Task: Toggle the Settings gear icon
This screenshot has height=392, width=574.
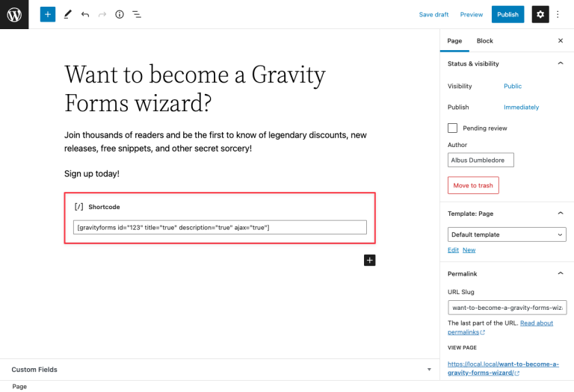Action: pyautogui.click(x=540, y=14)
